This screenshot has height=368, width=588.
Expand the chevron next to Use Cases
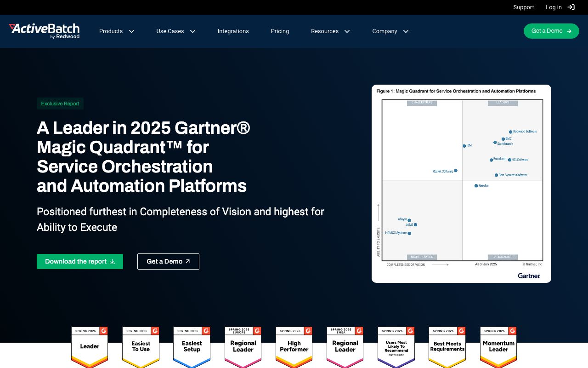(x=193, y=31)
